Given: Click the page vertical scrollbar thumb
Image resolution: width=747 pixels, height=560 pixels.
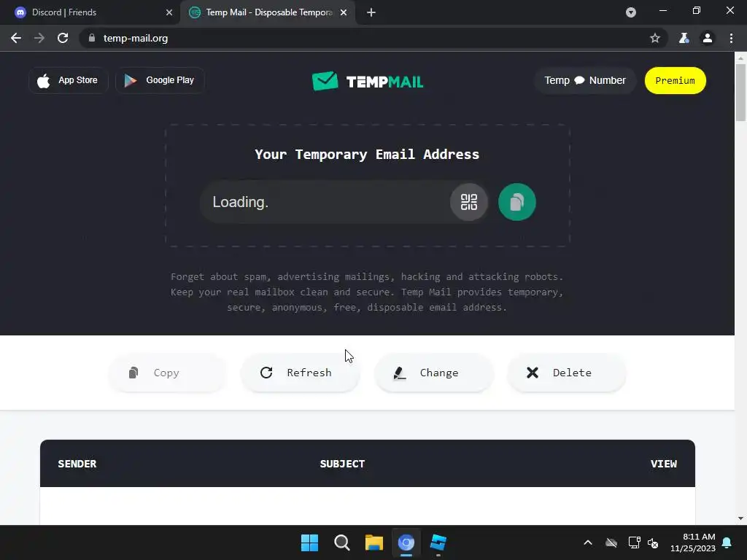Looking at the screenshot, I should [x=740, y=93].
